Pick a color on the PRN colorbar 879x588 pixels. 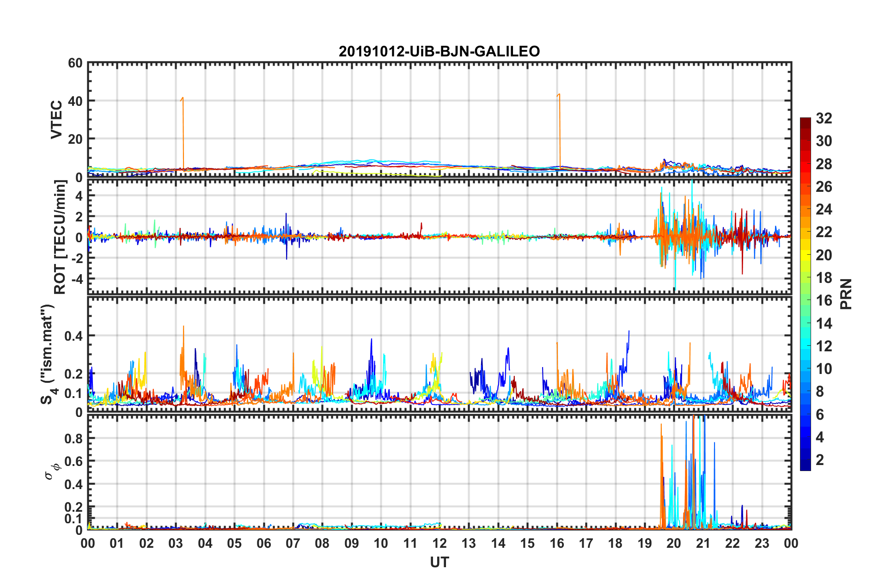click(805, 294)
